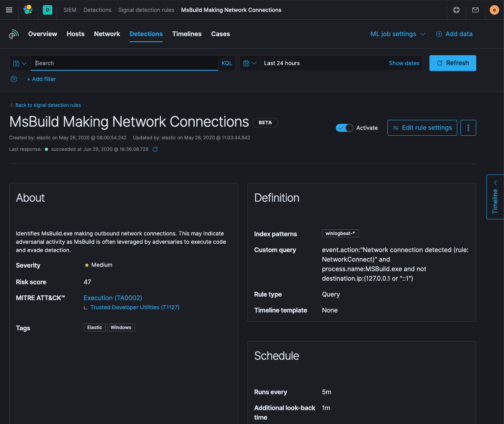
Task: Open the green D space avatar
Action: (48, 10)
